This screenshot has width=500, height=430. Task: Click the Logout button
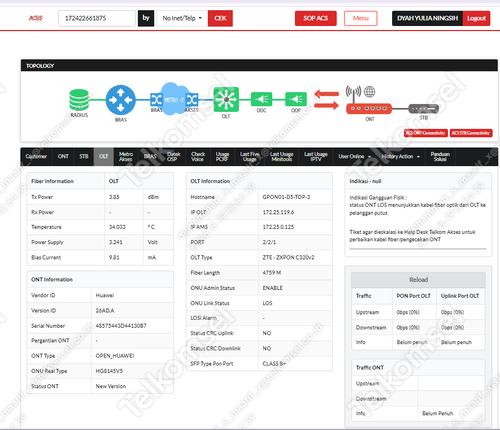(476, 18)
